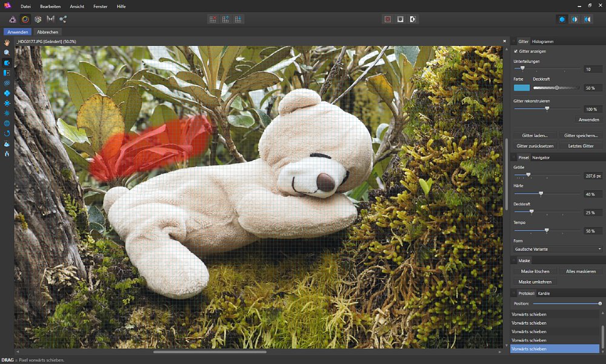This screenshot has width=606, height=364.
Task: Select the Push Left liquify tool
Action: (x=7, y=73)
